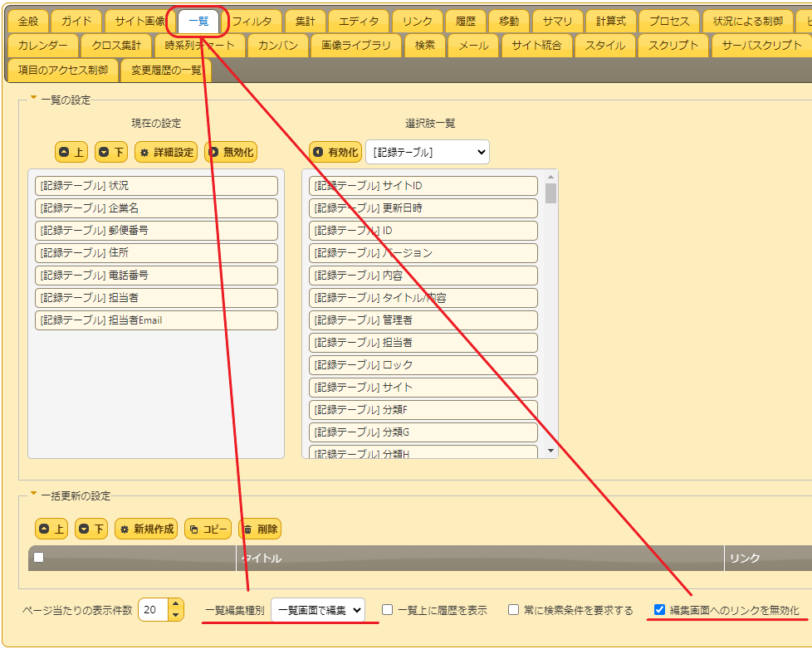812x649 pixels.
Task: Move bulk update item up in 一括更新の設定
Action: (51, 529)
